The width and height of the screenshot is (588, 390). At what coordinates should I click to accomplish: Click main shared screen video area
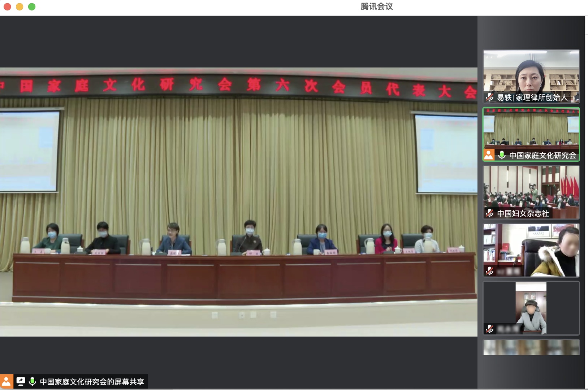tap(238, 202)
